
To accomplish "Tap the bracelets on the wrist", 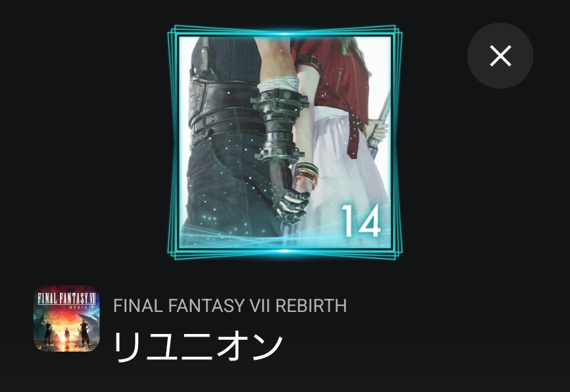I will [x=306, y=175].
